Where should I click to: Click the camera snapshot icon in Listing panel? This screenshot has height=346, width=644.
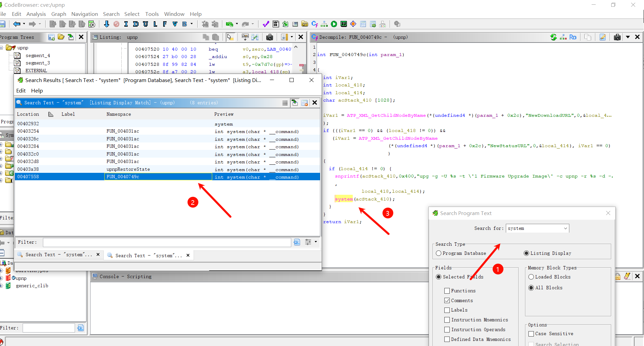tap(270, 37)
